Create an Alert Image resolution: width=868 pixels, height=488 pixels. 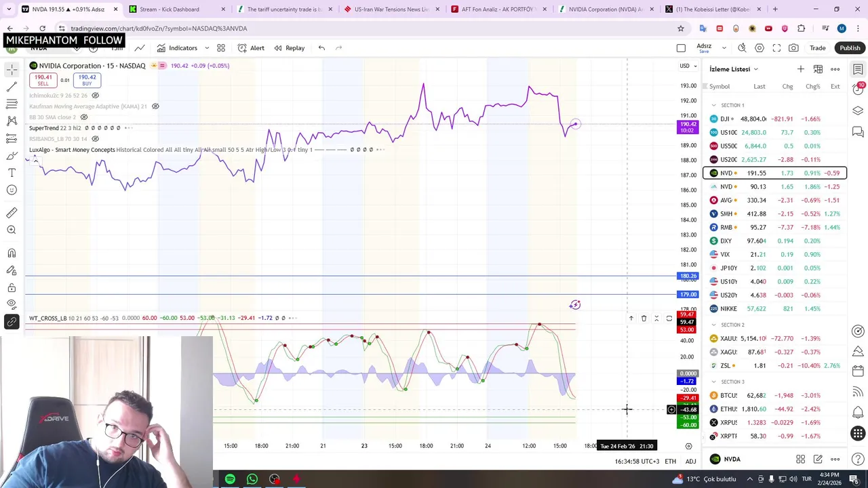251,48
